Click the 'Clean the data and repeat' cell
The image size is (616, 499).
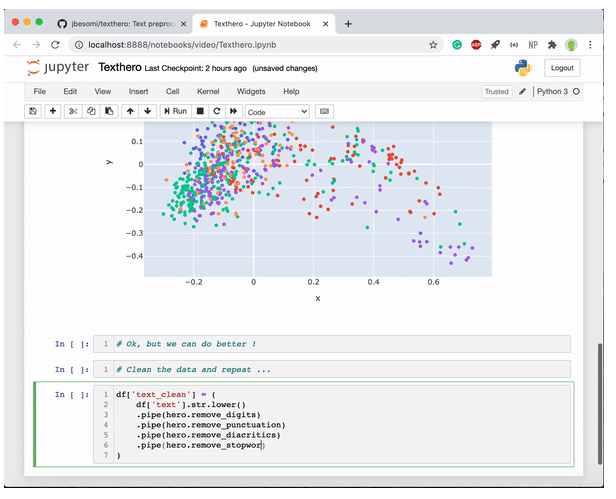[x=332, y=370]
